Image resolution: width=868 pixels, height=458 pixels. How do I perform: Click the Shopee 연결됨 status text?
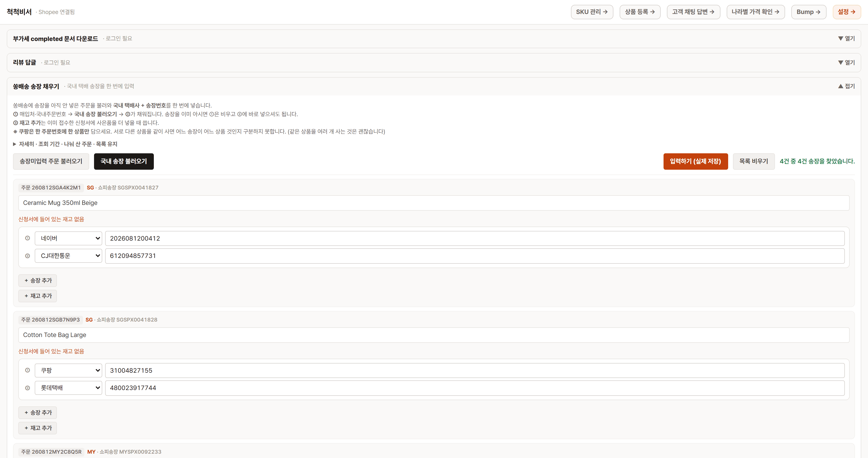[x=57, y=12]
